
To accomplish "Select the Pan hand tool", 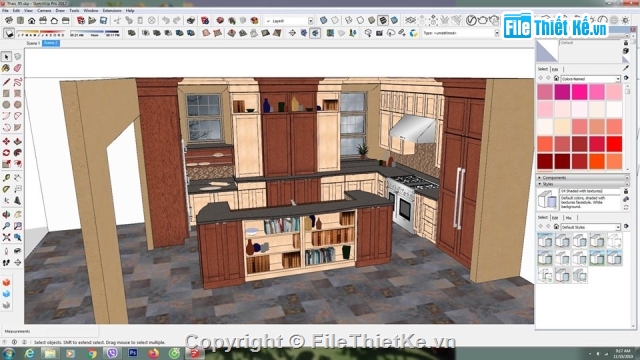I will tap(17, 214).
